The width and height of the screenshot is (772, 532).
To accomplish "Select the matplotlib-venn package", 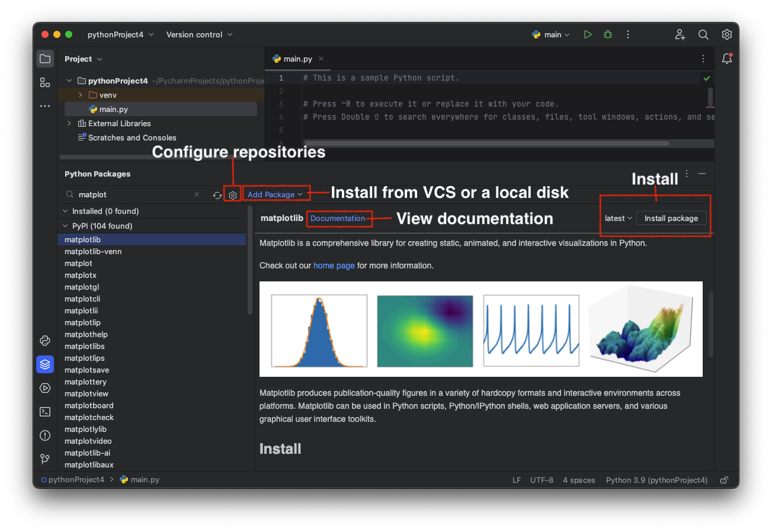I will point(152,251).
